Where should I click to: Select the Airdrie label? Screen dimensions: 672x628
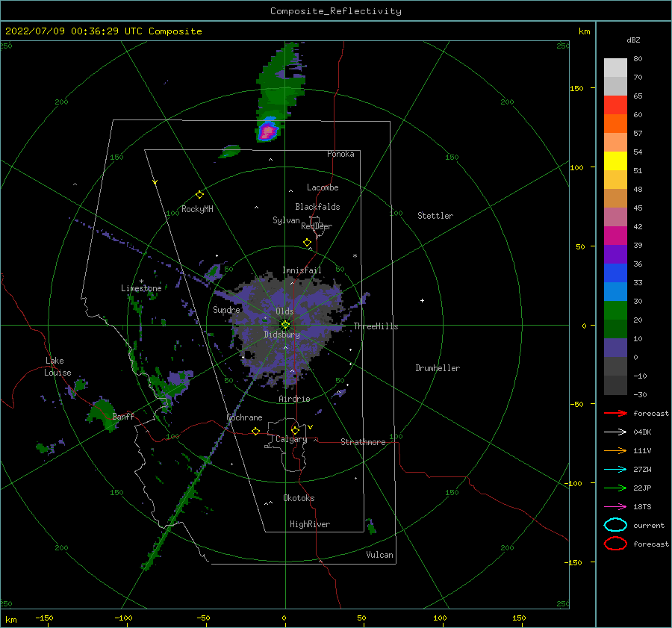tap(294, 399)
